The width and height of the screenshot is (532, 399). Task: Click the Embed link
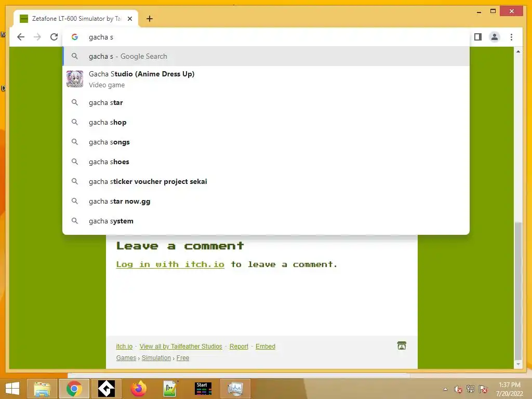(265, 347)
